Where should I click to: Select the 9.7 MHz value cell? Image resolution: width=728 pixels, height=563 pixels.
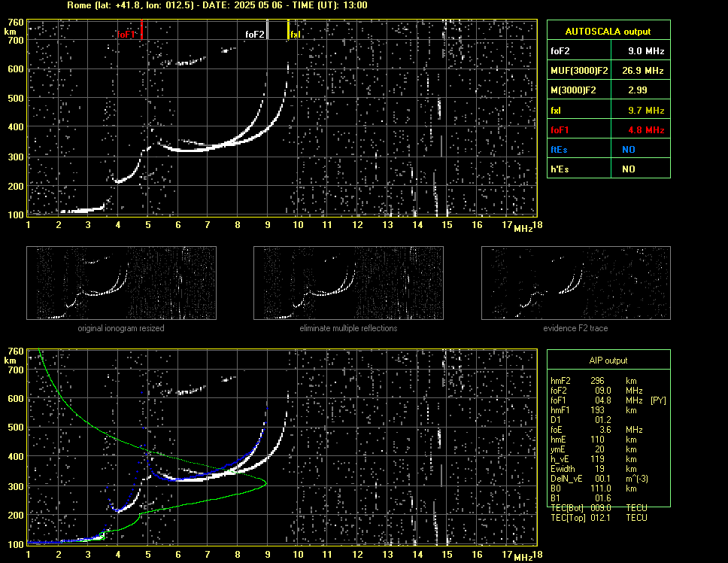[x=641, y=111]
